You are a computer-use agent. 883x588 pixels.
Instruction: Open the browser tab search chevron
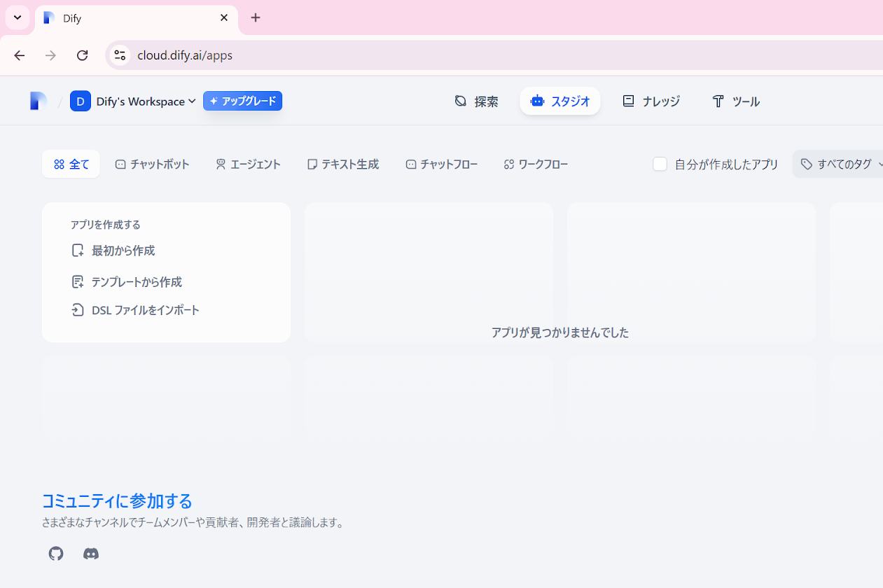[18, 17]
